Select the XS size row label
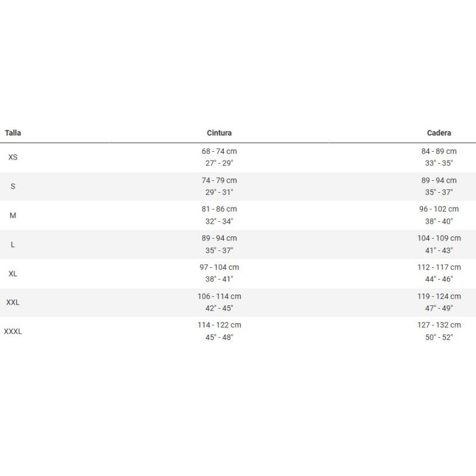Screen dimensions: 476x476 [12, 157]
